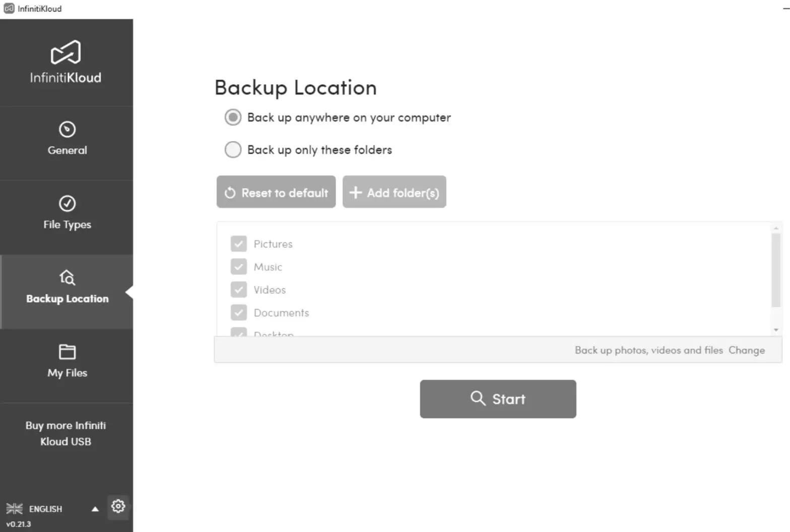The width and height of the screenshot is (790, 532).
Task: Click the v0.21.3 version text
Action: [18, 524]
